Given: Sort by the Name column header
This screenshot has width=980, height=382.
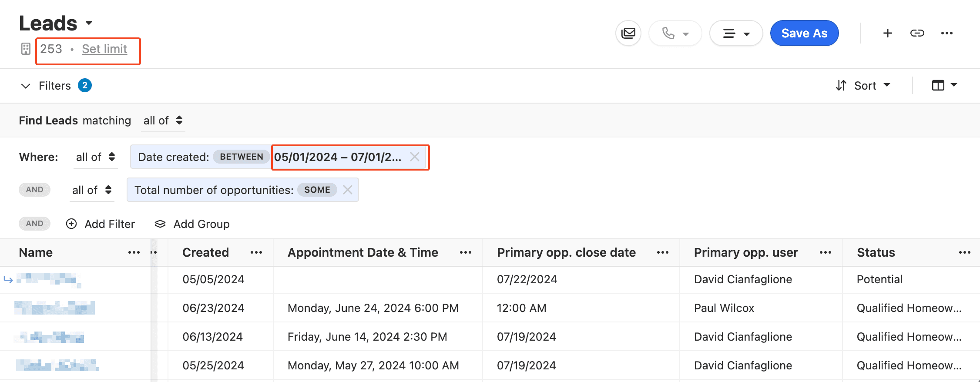Looking at the screenshot, I should pos(36,253).
